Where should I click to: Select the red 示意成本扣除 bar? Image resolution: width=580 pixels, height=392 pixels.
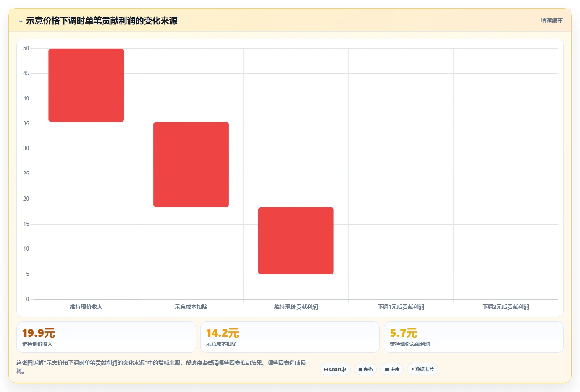[191, 165]
